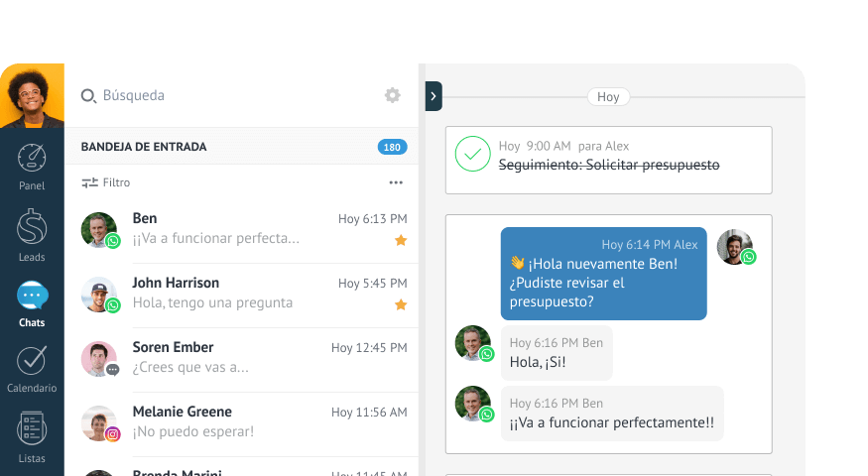
Task: Open the Listas icon in sidebar
Action: coord(32,427)
